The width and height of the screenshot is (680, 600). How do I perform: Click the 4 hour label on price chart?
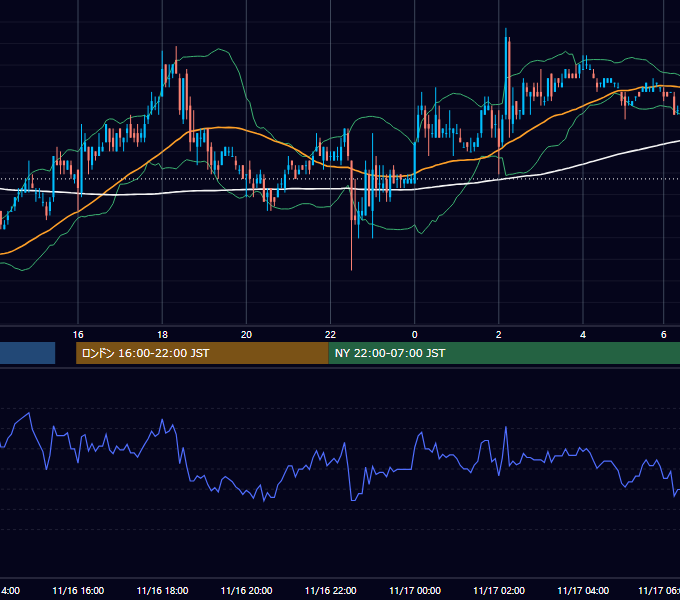pyautogui.click(x=583, y=335)
